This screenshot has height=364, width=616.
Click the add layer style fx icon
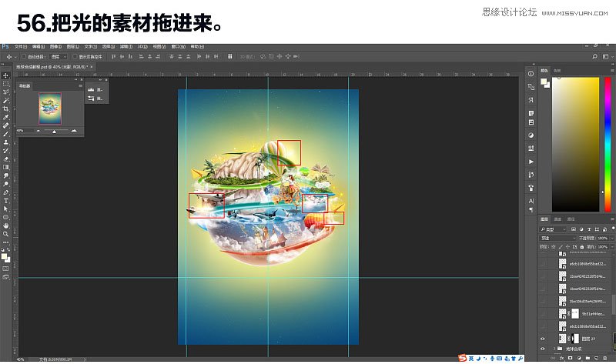(562, 358)
